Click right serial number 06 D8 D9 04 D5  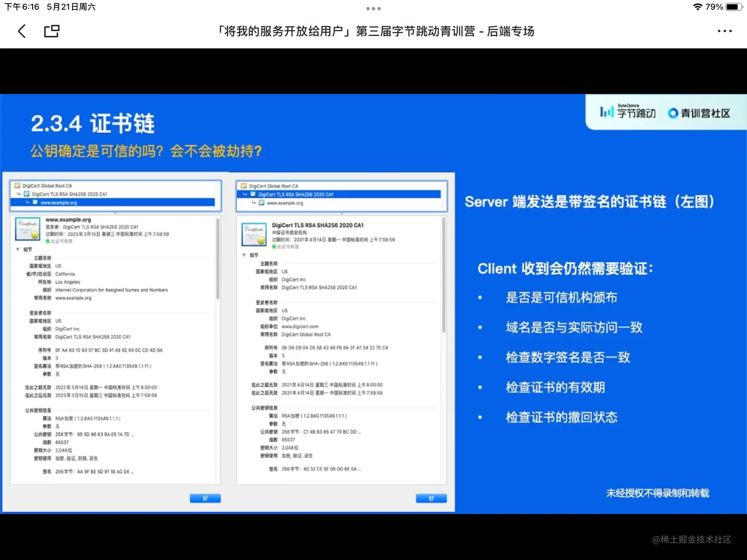(x=335, y=348)
